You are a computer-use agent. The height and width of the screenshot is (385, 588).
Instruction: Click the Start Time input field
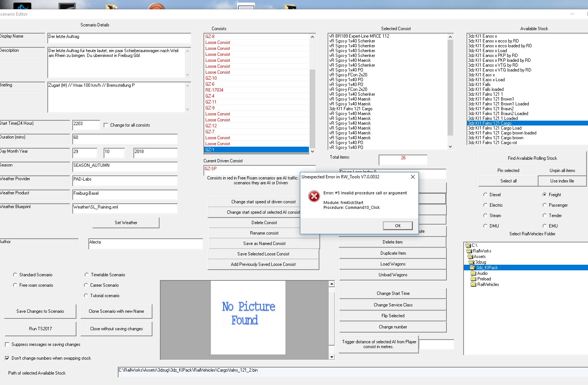point(86,125)
